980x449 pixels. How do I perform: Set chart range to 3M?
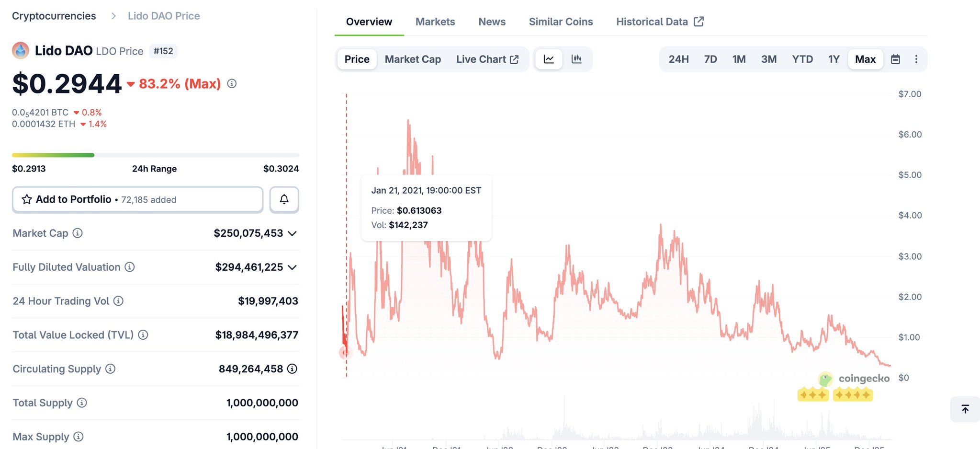coord(769,59)
